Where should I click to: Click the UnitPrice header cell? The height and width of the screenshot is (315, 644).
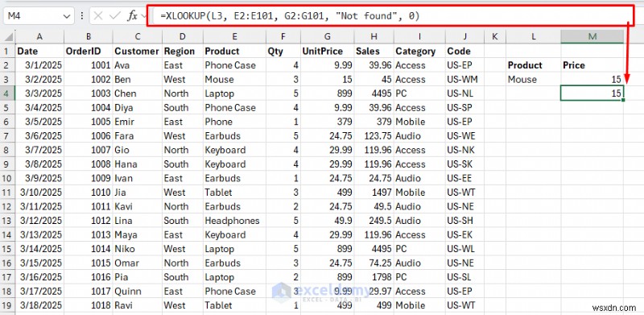pos(327,52)
